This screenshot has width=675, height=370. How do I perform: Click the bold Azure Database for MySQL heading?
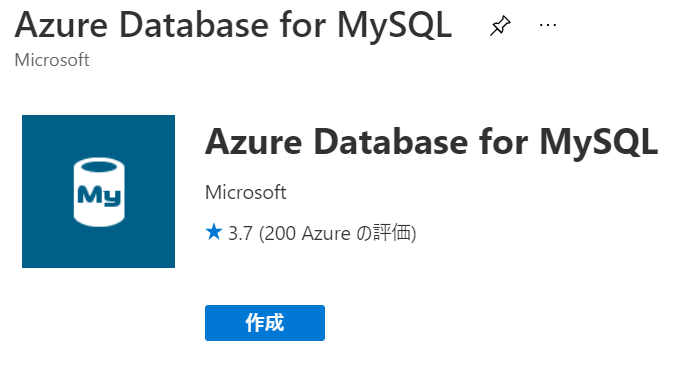[431, 142]
